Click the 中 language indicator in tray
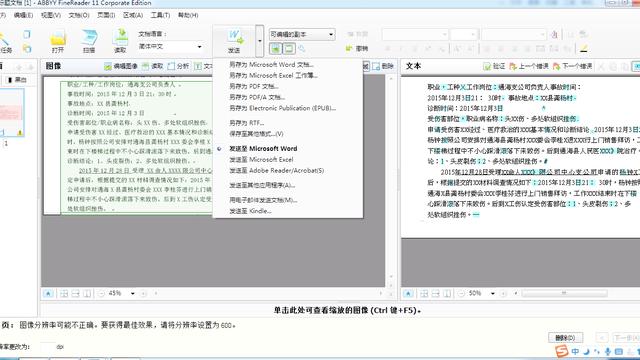This screenshot has height=360, width=640. [575, 351]
